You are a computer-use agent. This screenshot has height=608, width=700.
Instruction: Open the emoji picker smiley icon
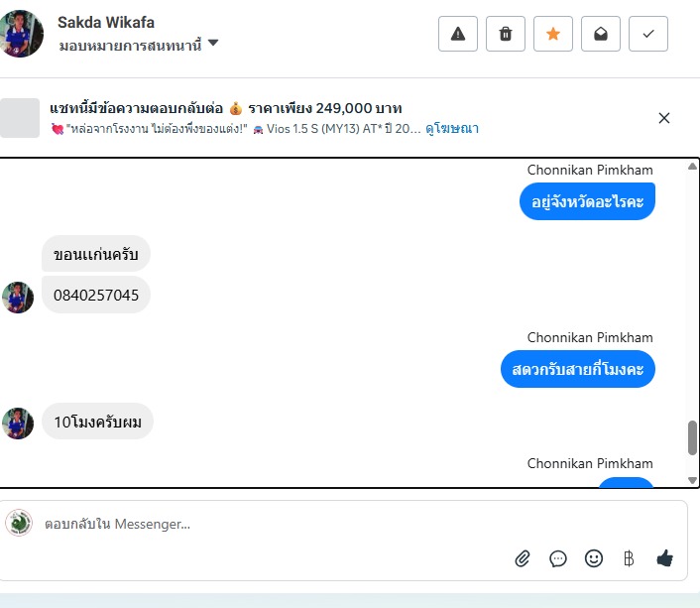click(x=594, y=558)
